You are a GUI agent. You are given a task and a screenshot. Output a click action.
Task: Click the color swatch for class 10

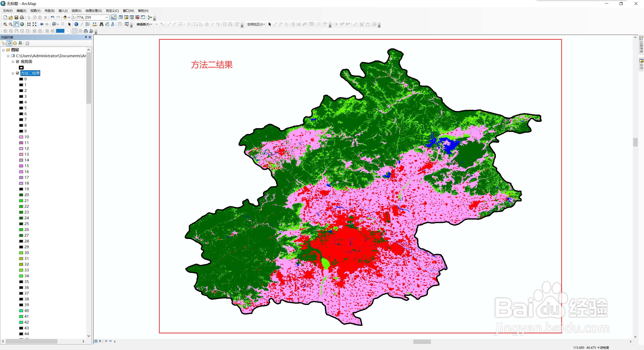[21, 137]
